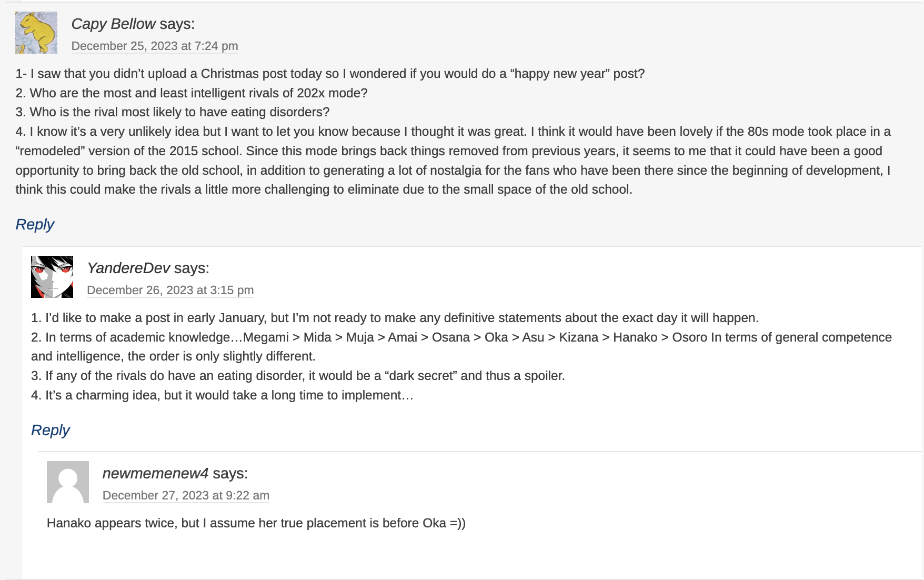
Task: Click the question about eating disorders
Action: coord(173,113)
